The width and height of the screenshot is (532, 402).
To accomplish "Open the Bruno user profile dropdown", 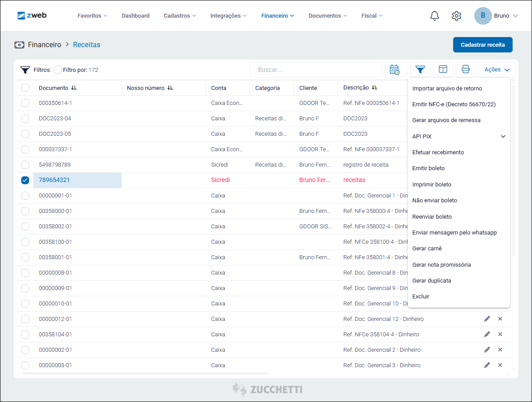I will click(496, 16).
